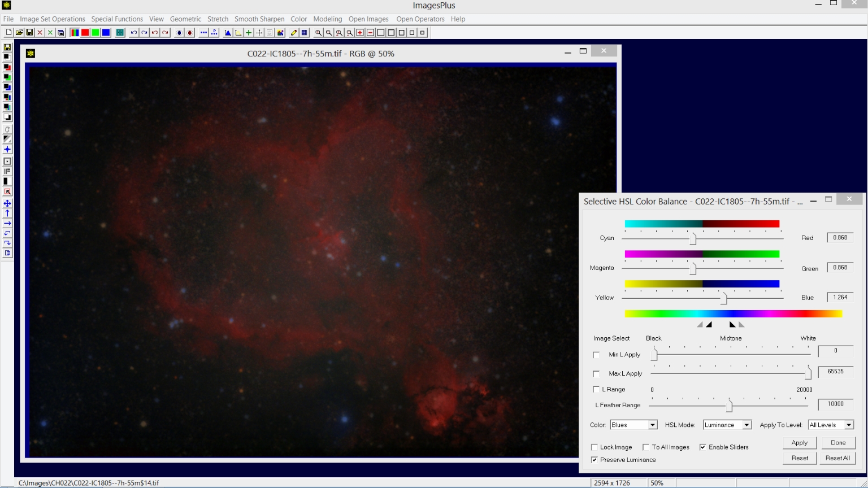Click the red undo arrow icon
The width and height of the screenshot is (868, 488).
[x=155, y=33]
